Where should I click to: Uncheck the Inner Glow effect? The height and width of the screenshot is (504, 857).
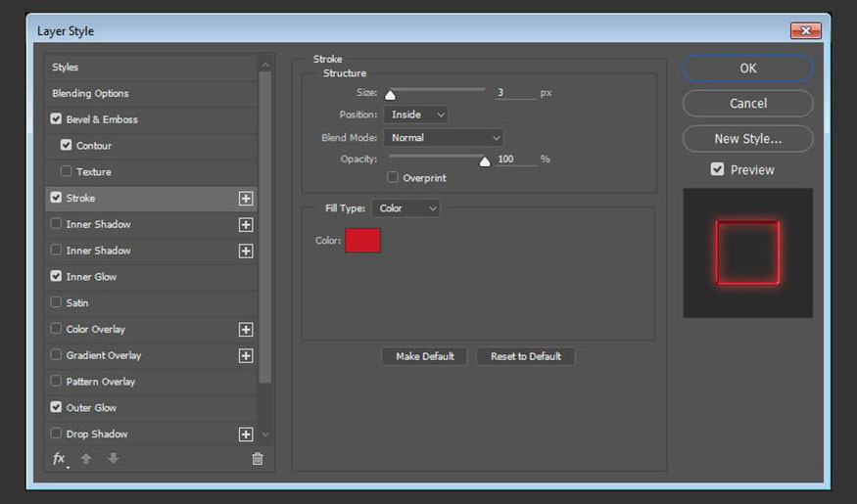pos(56,276)
